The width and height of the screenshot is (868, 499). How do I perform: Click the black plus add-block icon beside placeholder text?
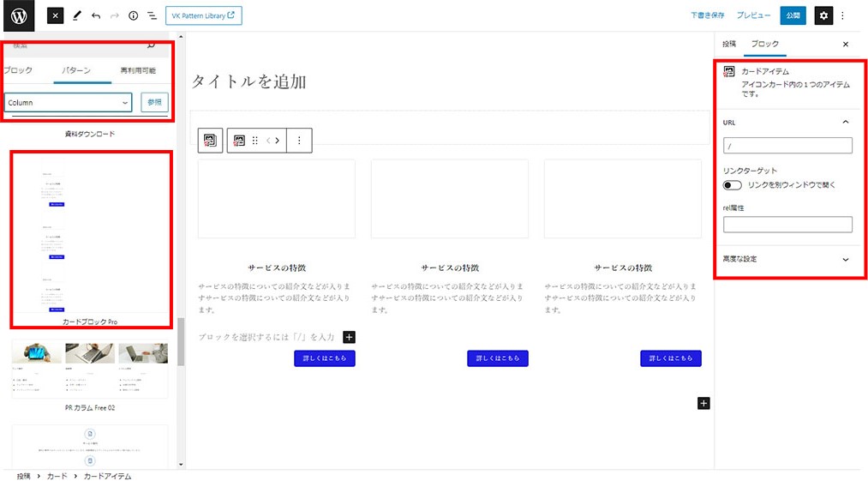point(349,337)
